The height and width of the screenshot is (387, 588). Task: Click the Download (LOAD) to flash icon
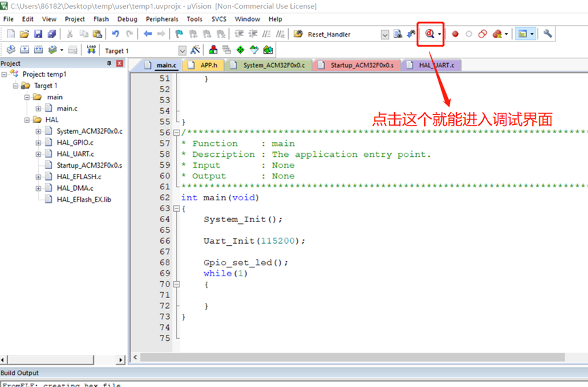pos(91,50)
